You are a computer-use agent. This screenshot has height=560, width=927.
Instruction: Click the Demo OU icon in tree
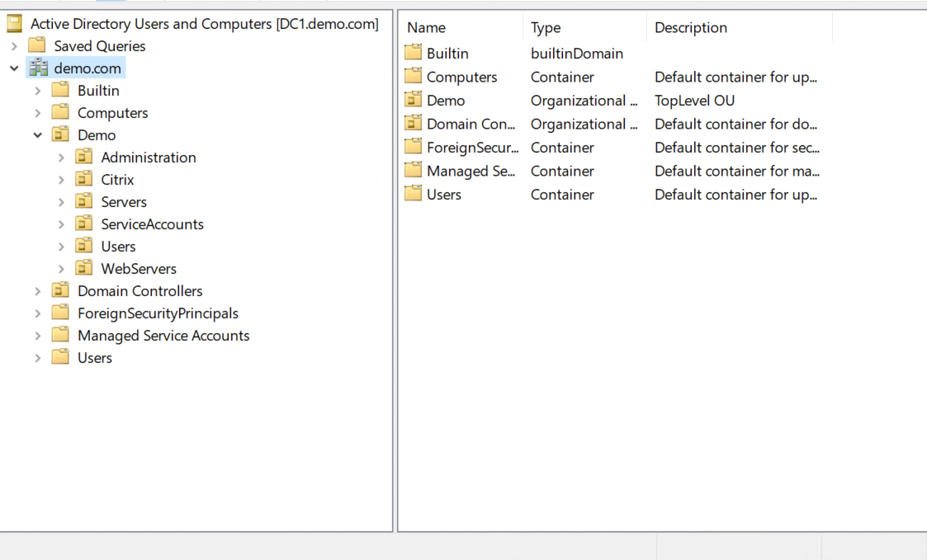pyautogui.click(x=60, y=134)
